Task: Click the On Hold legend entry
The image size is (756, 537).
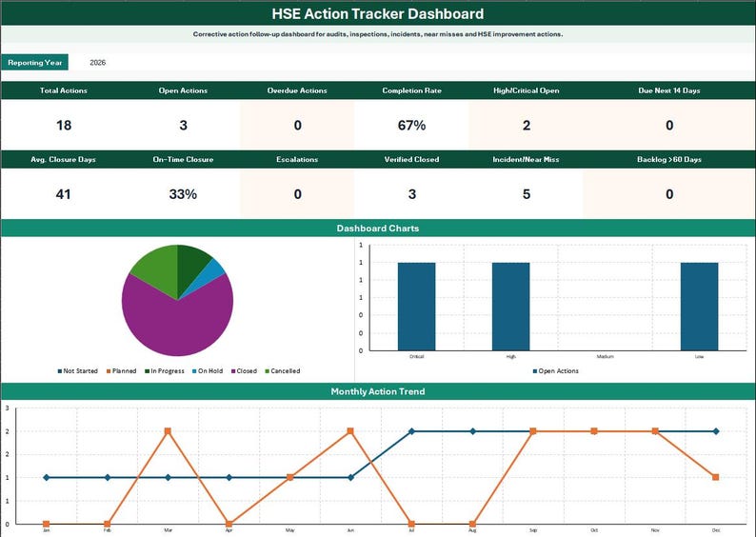Action: (x=208, y=371)
